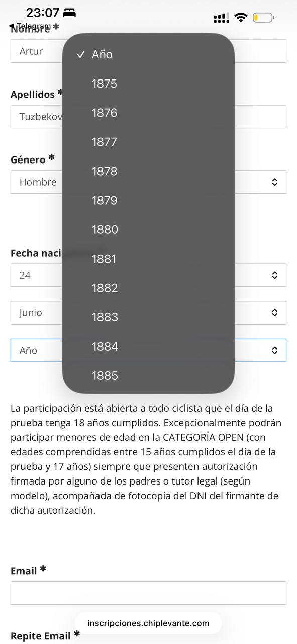Choose year 1875 from the list
Image resolution: width=297 pixels, height=644 pixels.
(x=148, y=84)
